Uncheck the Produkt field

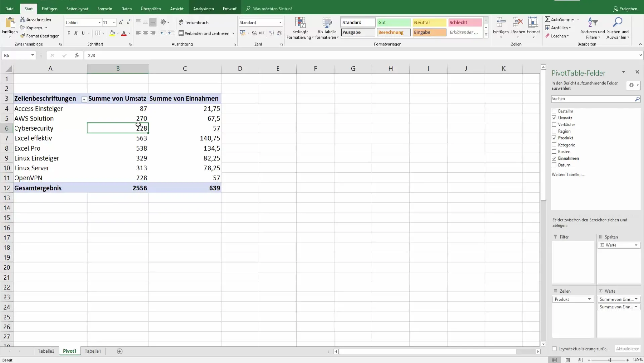tap(554, 138)
